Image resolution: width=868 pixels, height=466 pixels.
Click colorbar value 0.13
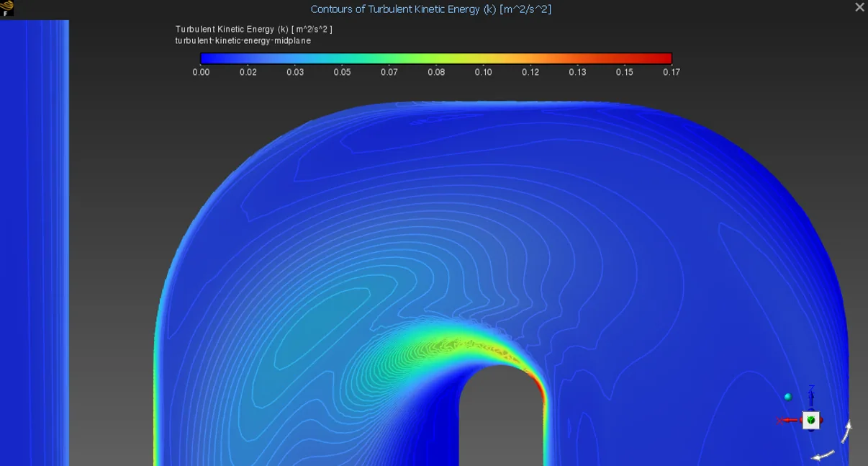577,72
